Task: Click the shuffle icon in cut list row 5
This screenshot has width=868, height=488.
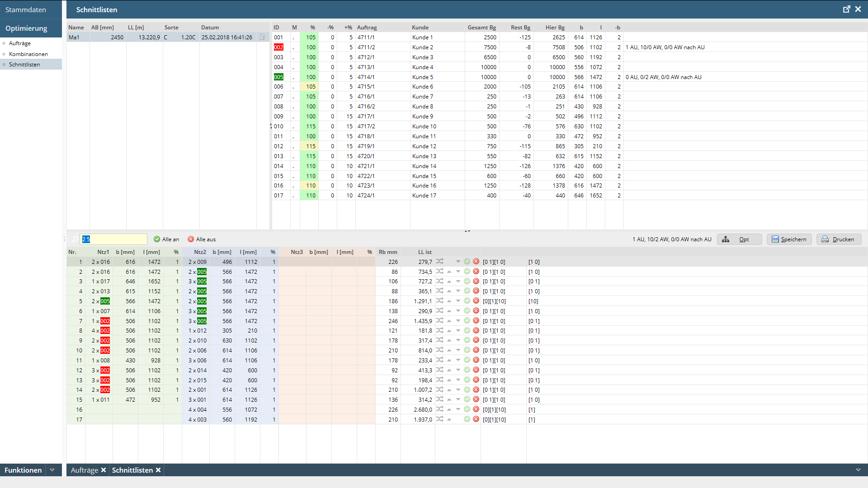Action: click(x=440, y=301)
